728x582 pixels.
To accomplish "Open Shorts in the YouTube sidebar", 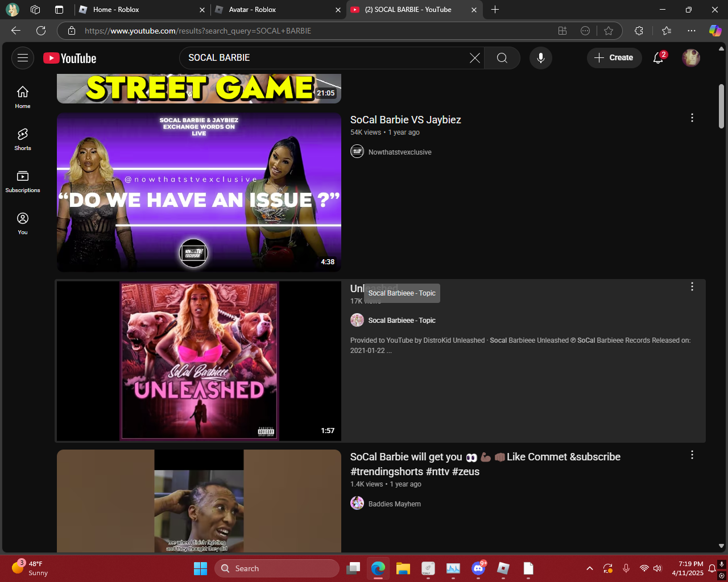I will 23,139.
